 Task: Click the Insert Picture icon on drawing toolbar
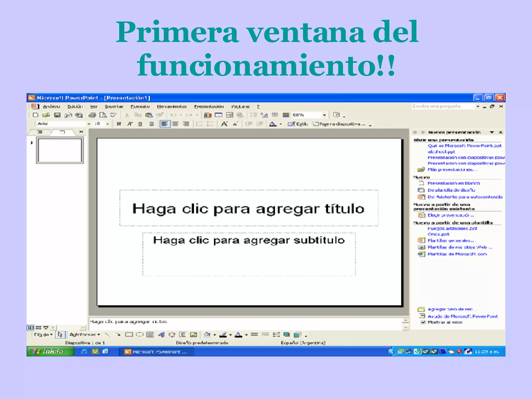pos(194,334)
